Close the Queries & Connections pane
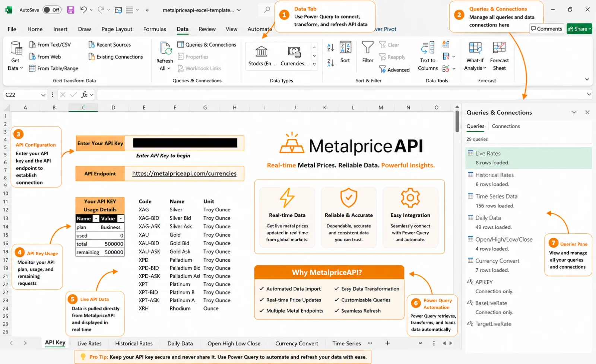 pyautogui.click(x=587, y=112)
